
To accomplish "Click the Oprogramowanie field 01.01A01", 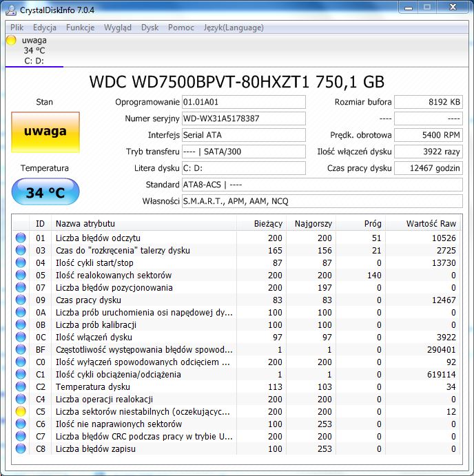I will click(x=243, y=102).
